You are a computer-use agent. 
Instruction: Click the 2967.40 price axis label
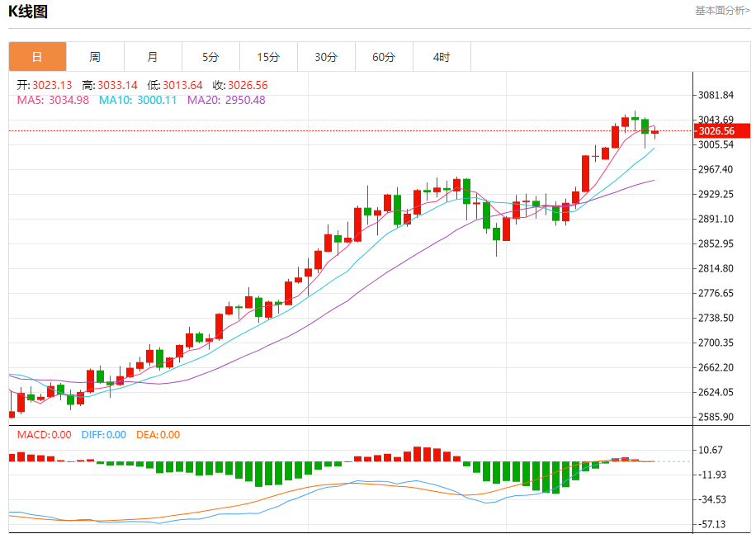click(716, 170)
